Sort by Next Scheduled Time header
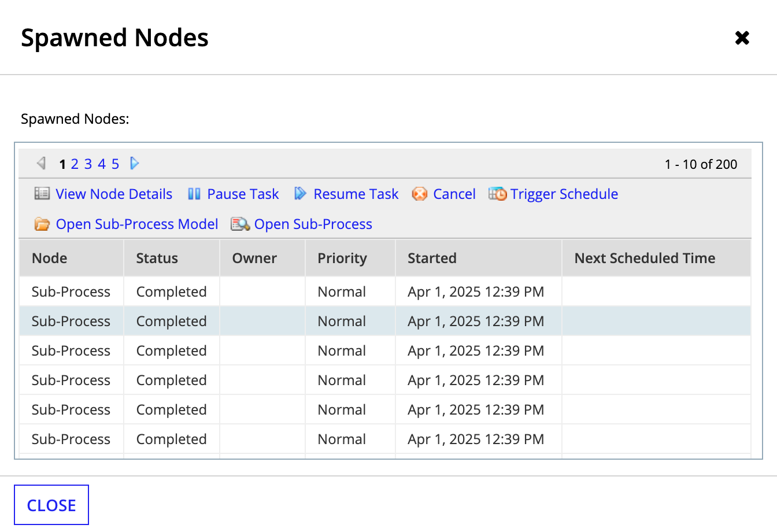The height and width of the screenshot is (532, 777). click(656, 258)
